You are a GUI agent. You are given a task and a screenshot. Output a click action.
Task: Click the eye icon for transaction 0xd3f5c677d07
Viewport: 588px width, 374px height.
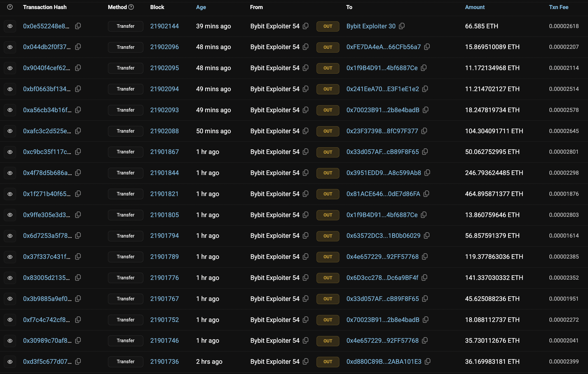click(x=10, y=361)
